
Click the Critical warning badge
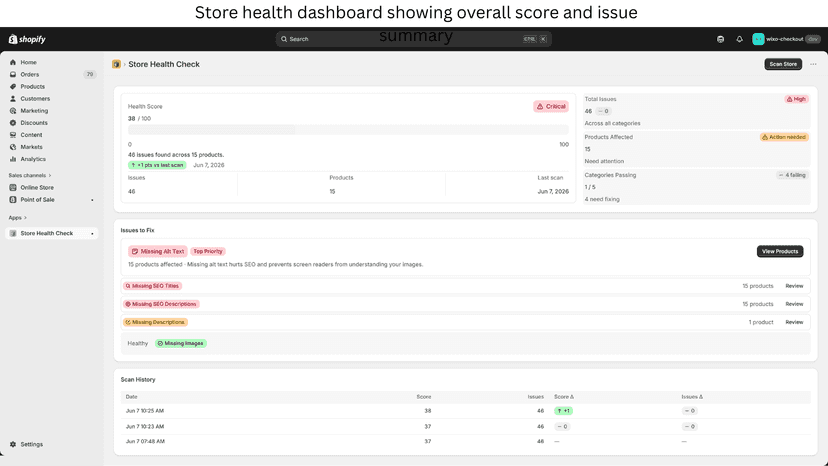(551, 106)
